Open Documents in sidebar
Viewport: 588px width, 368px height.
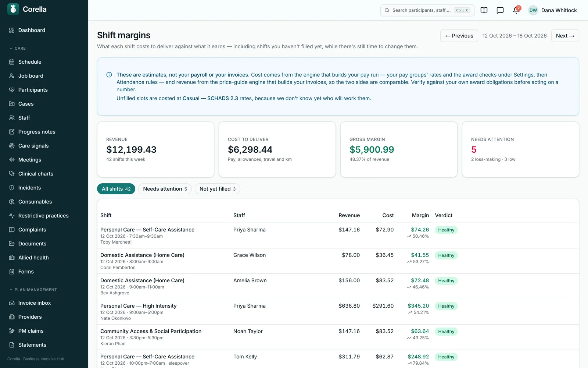click(44, 244)
